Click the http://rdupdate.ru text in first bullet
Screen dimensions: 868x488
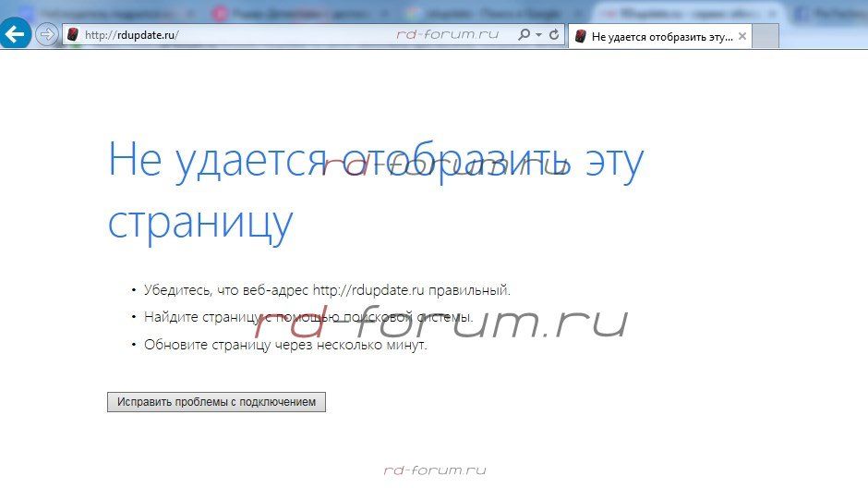click(368, 290)
